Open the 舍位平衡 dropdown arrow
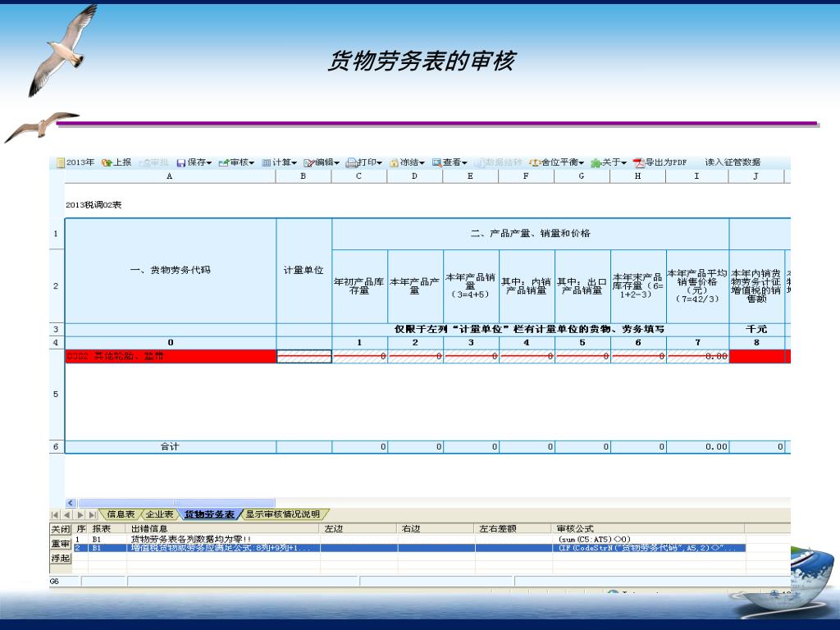The height and width of the screenshot is (630, 840). [582, 163]
